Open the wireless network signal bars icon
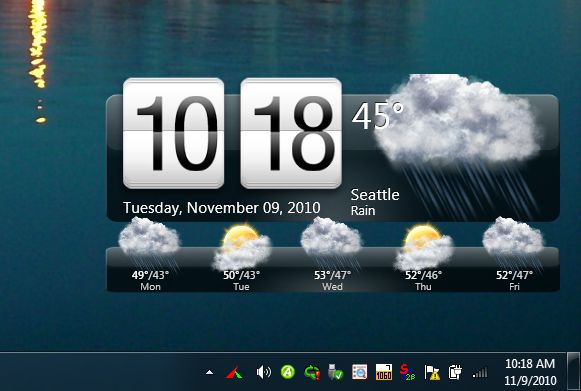Image resolution: width=581 pixels, height=391 pixels. point(480,372)
